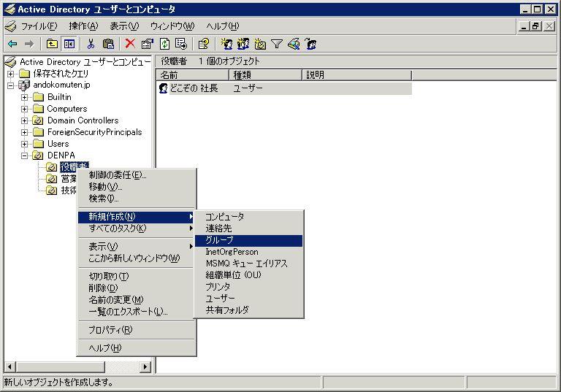This screenshot has width=561, height=392.
Task: Click the Back arrow toolbar icon
Action: point(12,44)
